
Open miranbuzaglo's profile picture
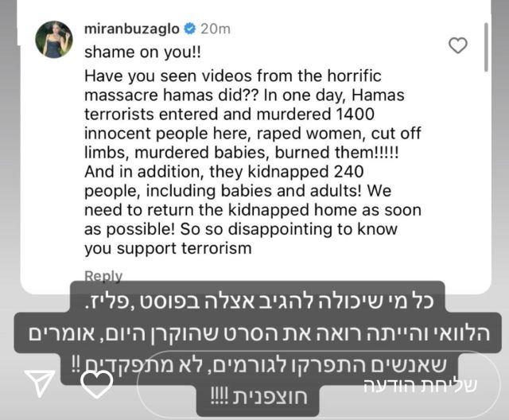coord(54,40)
